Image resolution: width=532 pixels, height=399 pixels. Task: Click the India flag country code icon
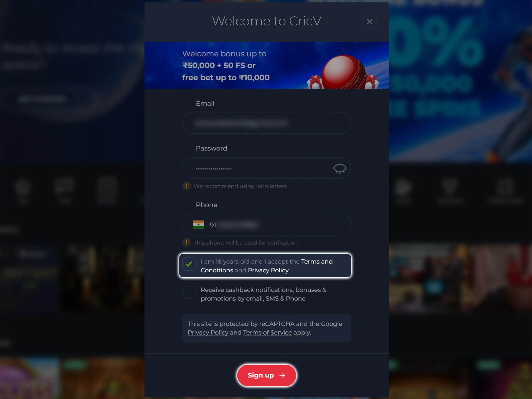[x=199, y=224]
